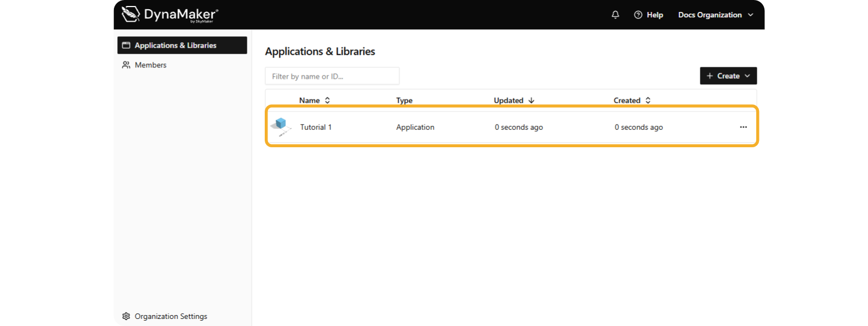Click the Help question mark icon

638,15
